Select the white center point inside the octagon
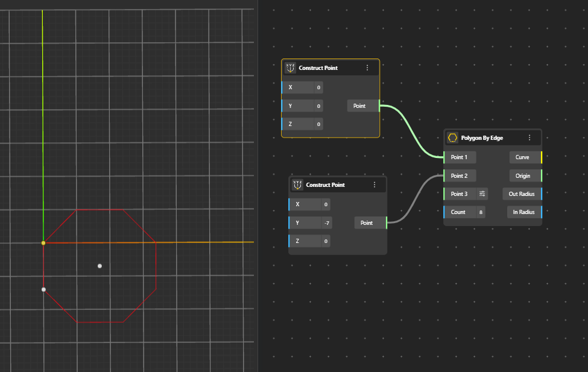The image size is (588, 372). pos(100,266)
